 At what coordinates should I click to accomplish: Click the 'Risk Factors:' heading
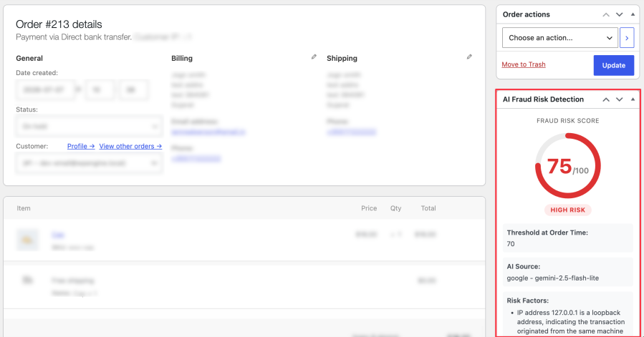pos(527,301)
